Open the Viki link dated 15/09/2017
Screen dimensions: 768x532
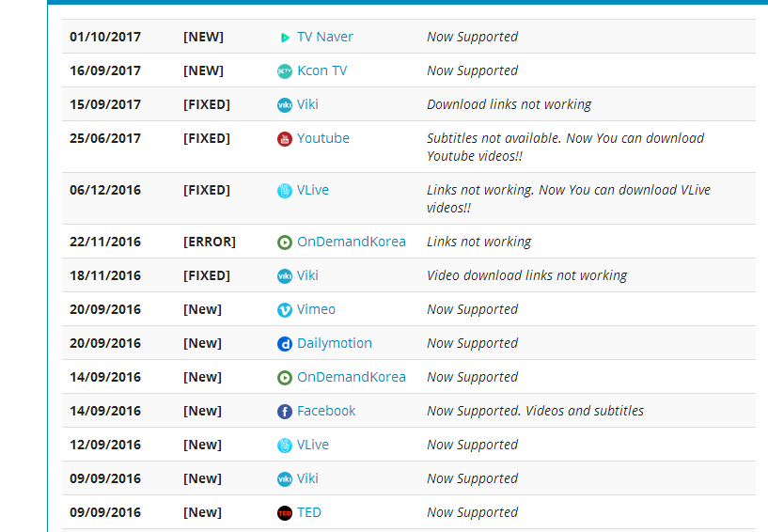pyautogui.click(x=307, y=104)
